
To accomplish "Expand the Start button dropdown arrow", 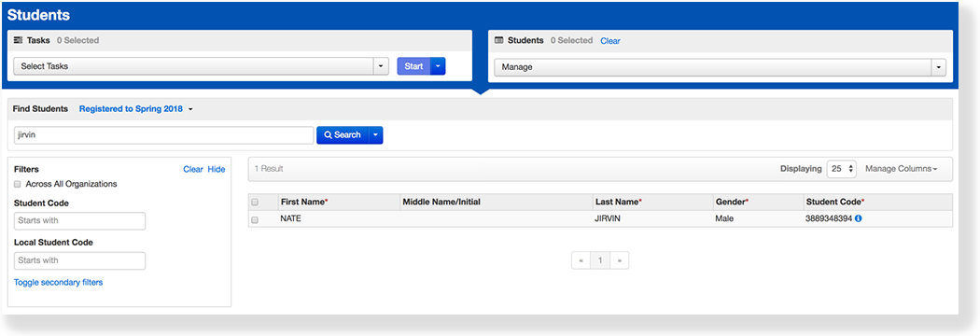I will point(438,66).
